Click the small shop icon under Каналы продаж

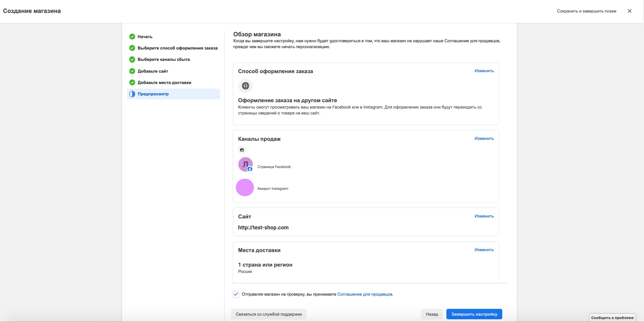(x=242, y=150)
